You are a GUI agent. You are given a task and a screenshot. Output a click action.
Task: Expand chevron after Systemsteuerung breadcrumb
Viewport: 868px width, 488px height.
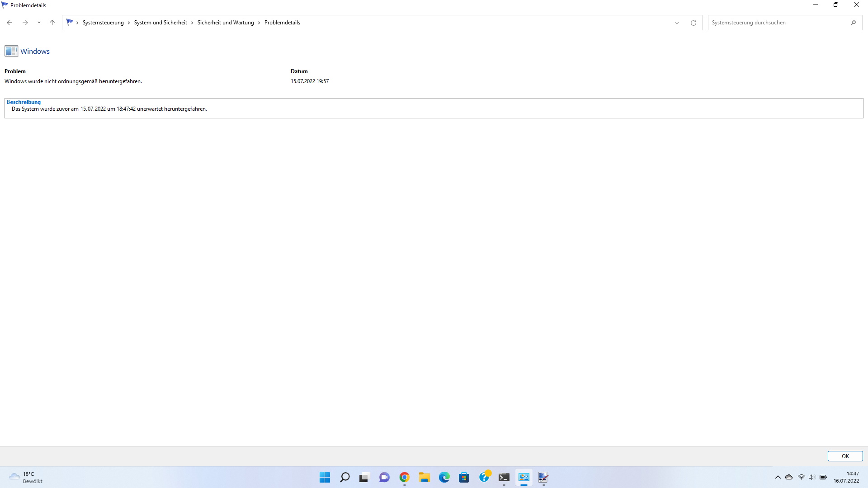click(x=129, y=23)
